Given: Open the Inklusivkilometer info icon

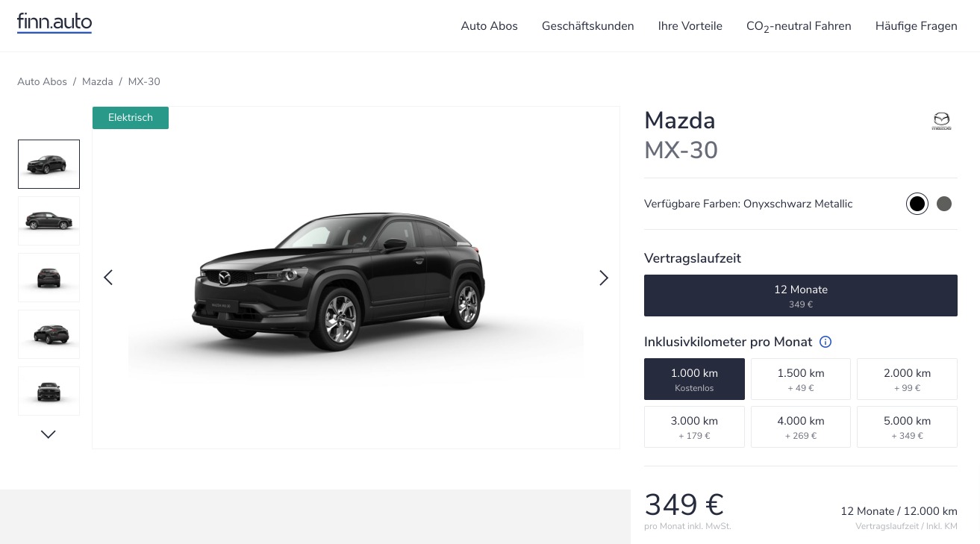Looking at the screenshot, I should 825,342.
